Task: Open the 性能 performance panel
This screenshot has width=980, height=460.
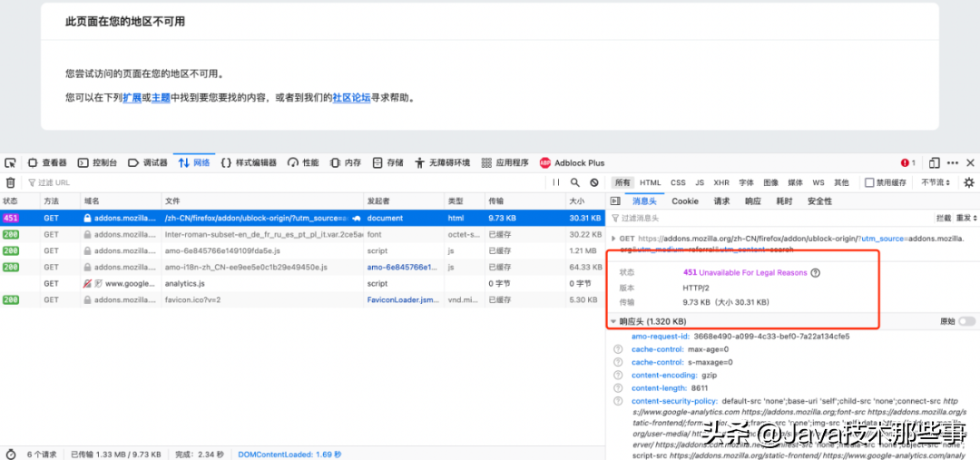Action: (x=303, y=163)
